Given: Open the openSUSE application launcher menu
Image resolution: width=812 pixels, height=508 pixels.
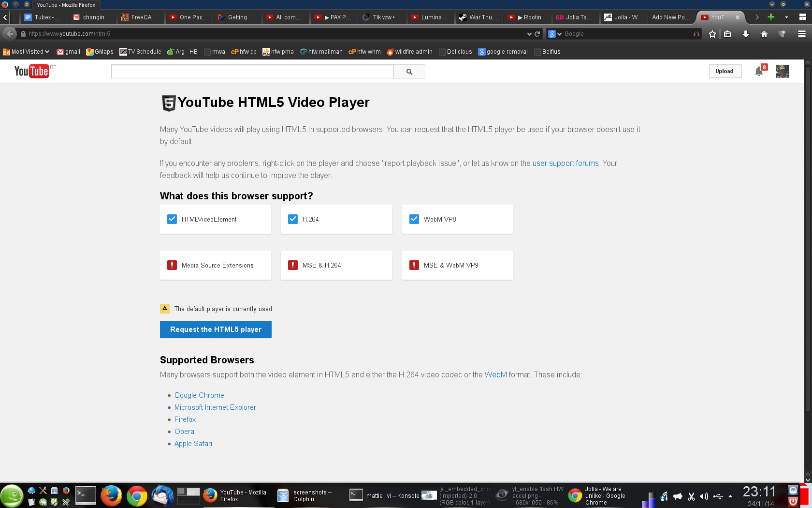Looking at the screenshot, I should click(x=12, y=495).
